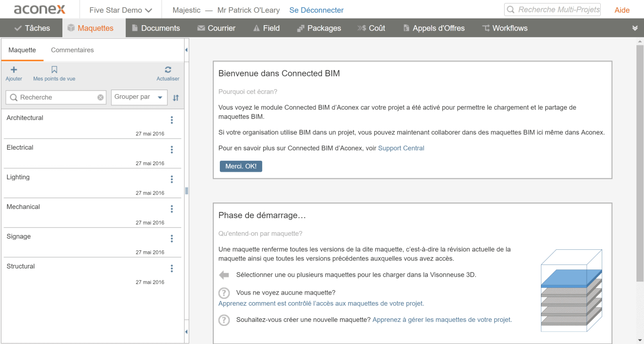Click the Pourquoi cet écran? text

point(248,92)
